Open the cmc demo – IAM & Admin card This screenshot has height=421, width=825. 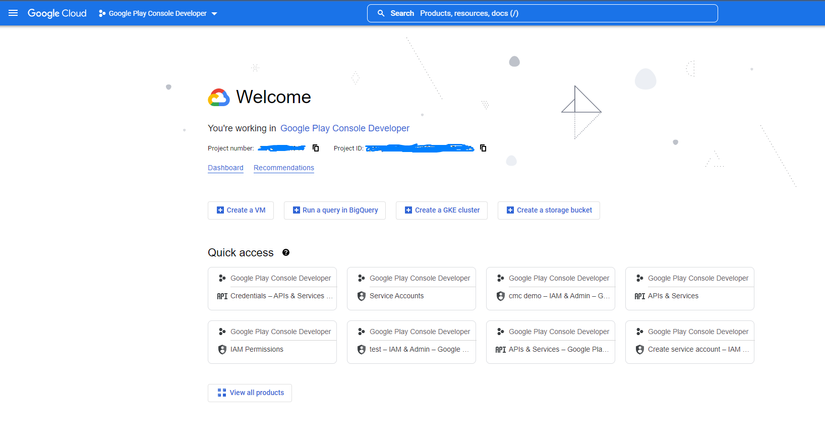point(550,288)
